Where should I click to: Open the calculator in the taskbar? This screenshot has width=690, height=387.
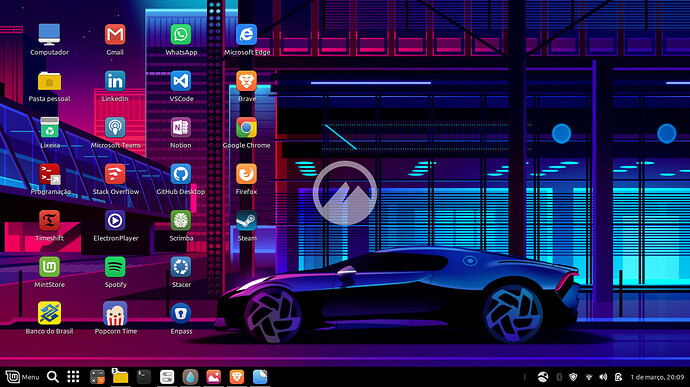[97, 377]
